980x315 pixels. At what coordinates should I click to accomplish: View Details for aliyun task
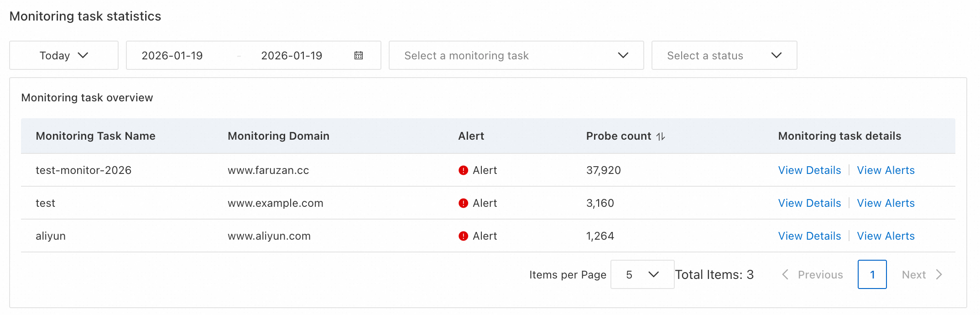(809, 236)
